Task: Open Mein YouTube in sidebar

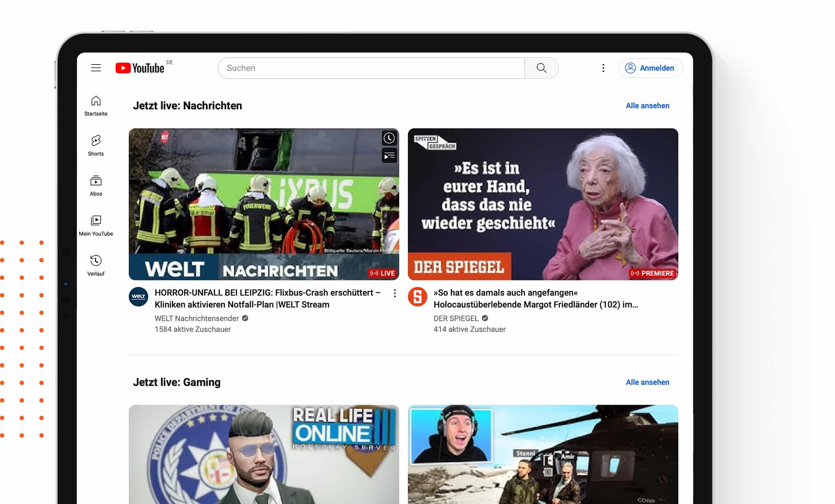Action: click(96, 226)
